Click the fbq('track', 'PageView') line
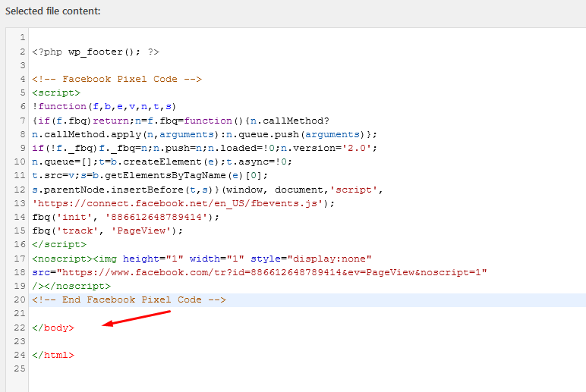Screen dimensions: 586x392 tap(108, 230)
